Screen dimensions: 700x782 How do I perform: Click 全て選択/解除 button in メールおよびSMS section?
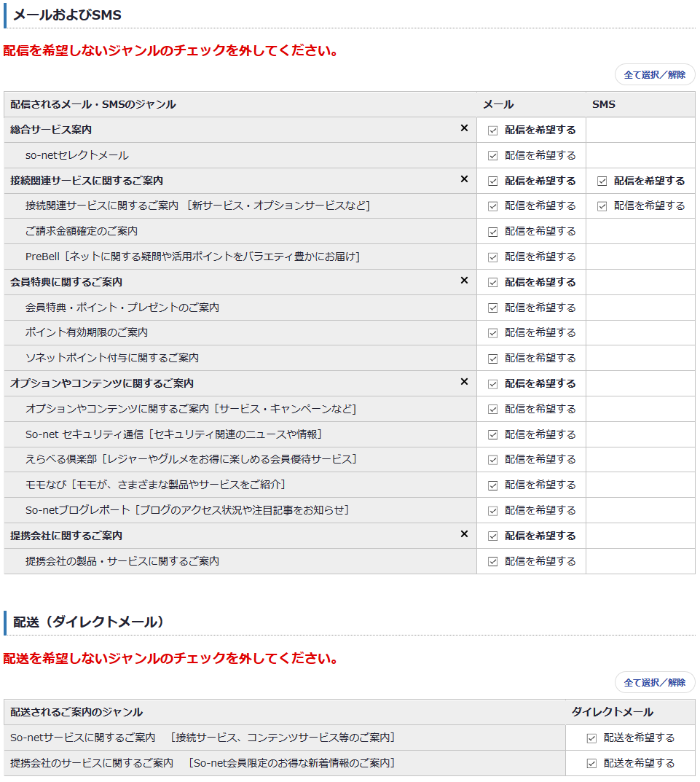[655, 75]
